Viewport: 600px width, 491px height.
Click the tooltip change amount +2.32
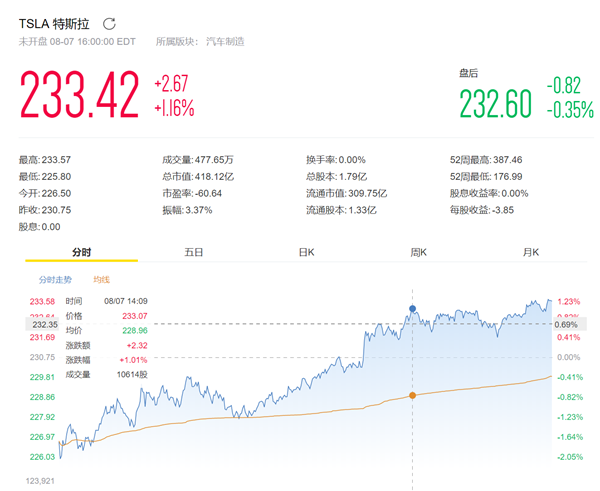coord(137,345)
